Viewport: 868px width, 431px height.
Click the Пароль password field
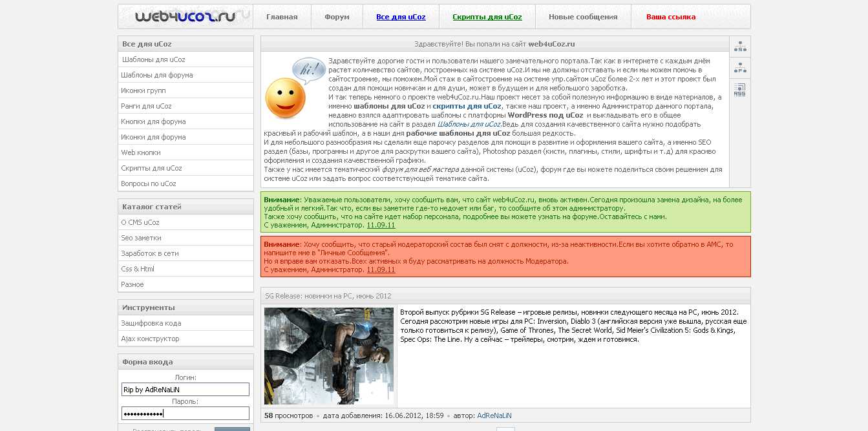coord(185,412)
